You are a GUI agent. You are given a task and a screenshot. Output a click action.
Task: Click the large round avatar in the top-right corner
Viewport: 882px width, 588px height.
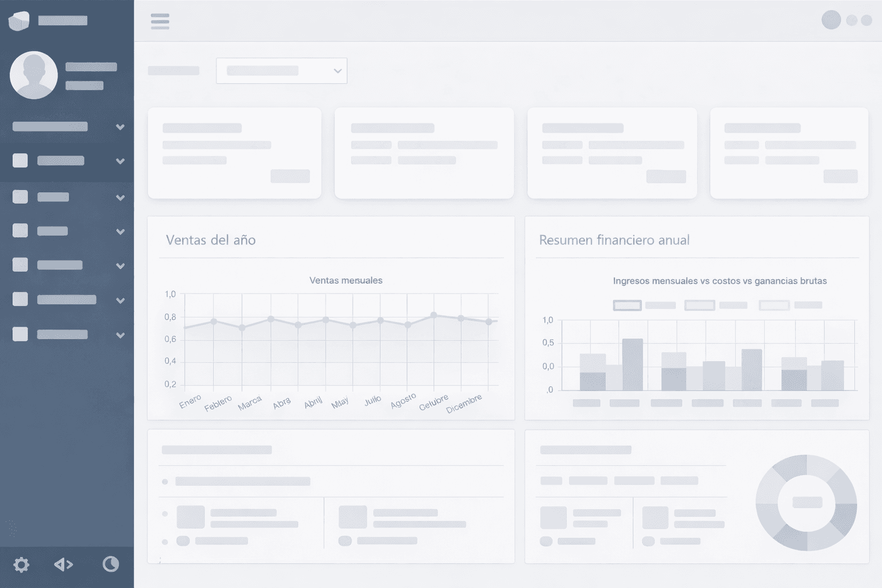click(x=831, y=20)
